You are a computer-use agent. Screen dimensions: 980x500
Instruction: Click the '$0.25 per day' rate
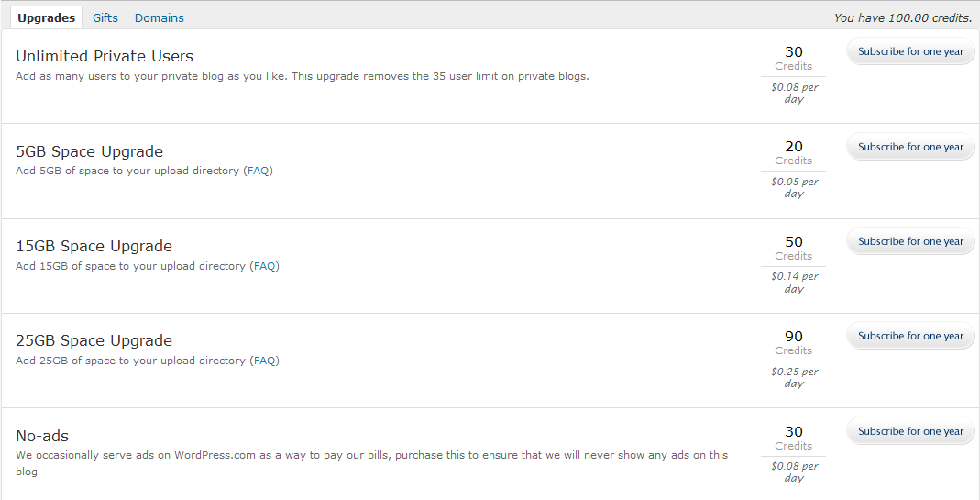point(794,377)
